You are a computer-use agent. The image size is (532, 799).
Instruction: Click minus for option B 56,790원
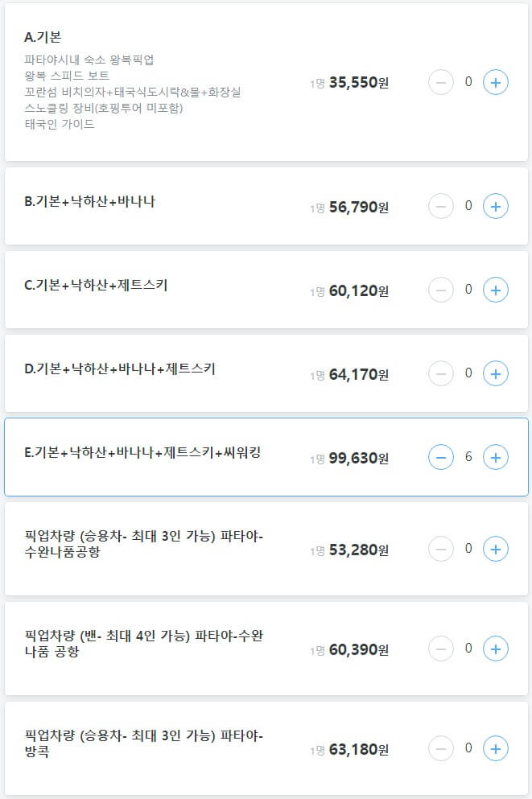441,206
